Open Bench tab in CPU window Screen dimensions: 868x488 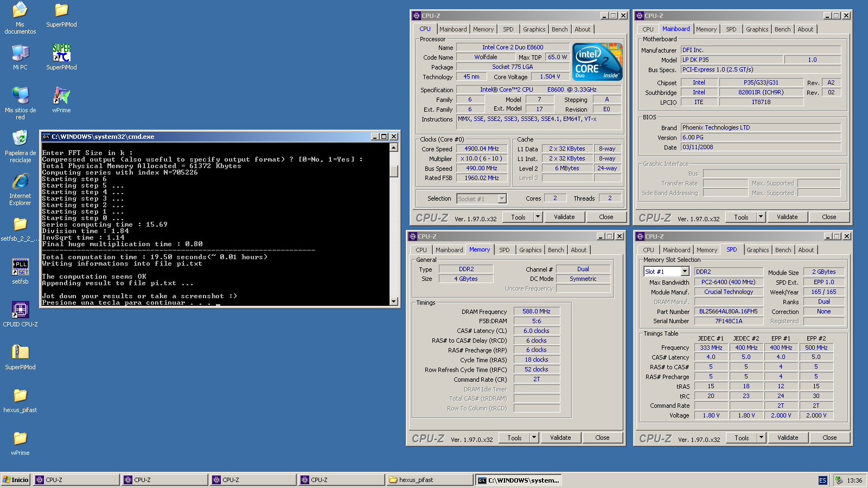coord(560,29)
